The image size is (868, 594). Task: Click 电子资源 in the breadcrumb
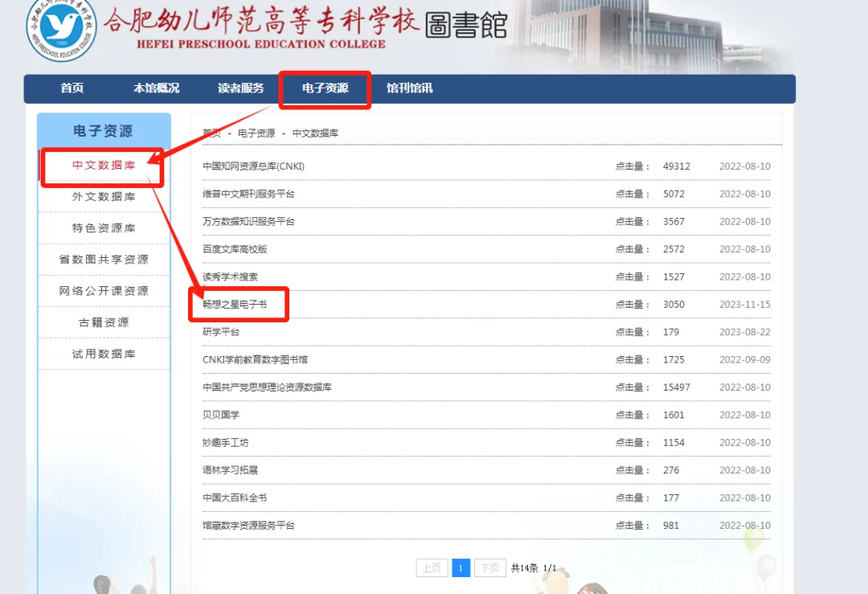coord(256,133)
